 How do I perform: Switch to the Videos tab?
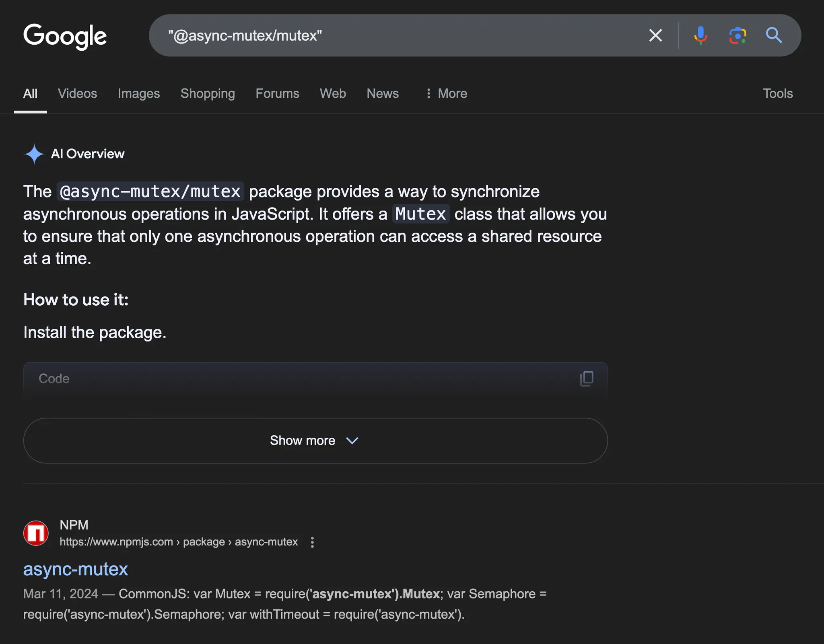pyautogui.click(x=77, y=93)
